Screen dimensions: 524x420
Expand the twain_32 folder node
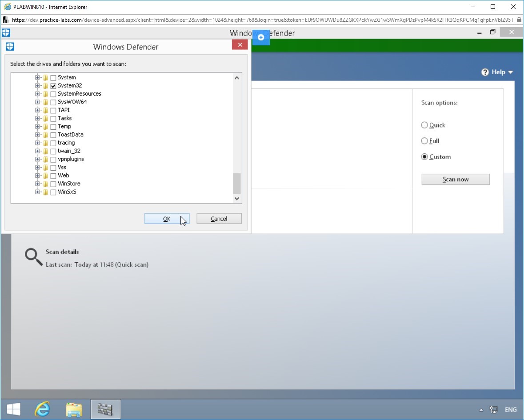[x=37, y=151]
